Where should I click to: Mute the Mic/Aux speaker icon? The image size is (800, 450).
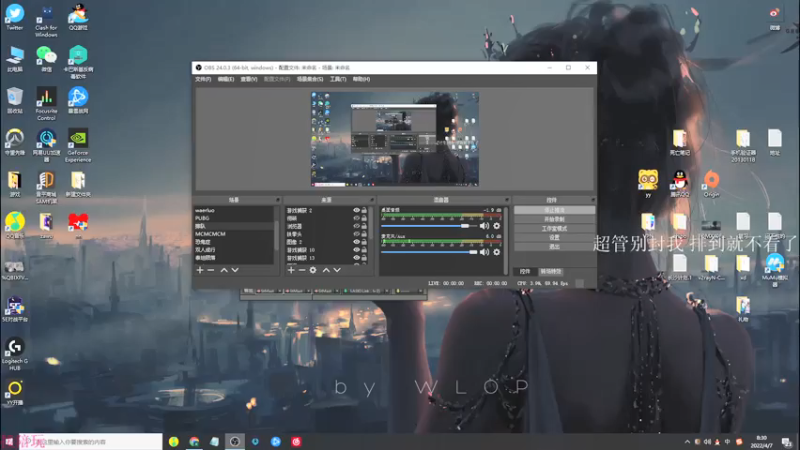coord(484,252)
